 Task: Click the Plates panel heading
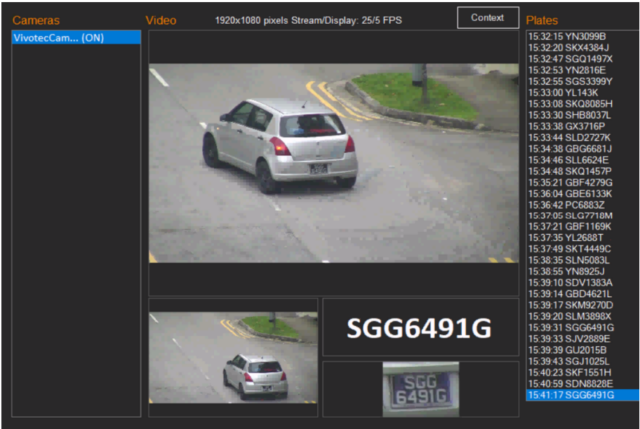click(x=542, y=20)
